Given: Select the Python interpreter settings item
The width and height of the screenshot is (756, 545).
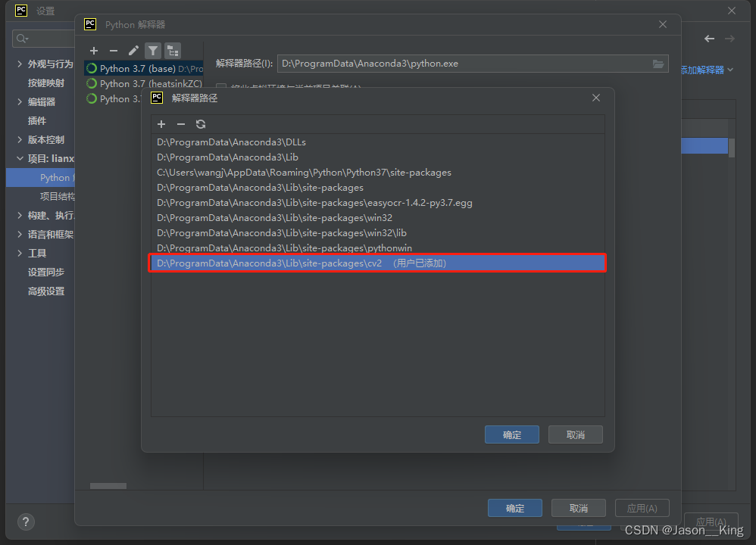Looking at the screenshot, I should point(40,177).
